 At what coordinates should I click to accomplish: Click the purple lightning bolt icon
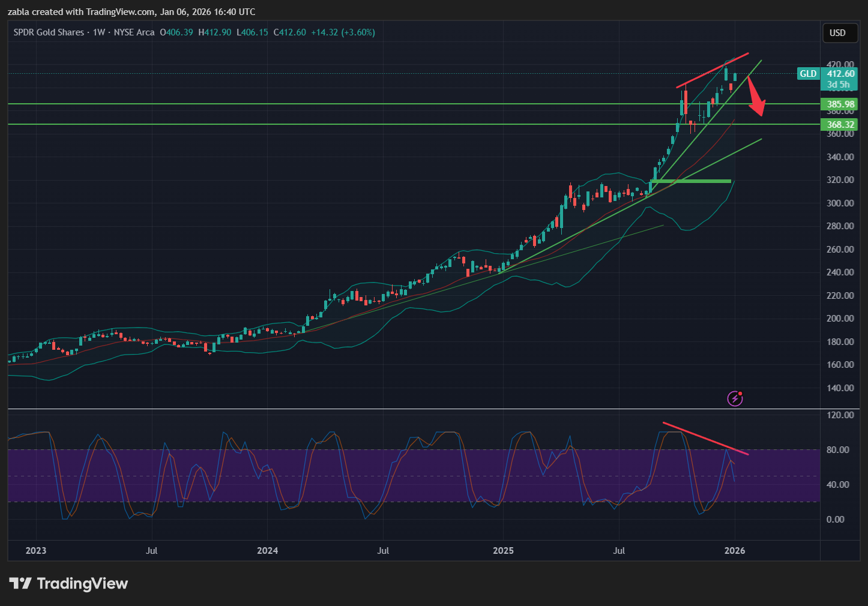click(x=735, y=398)
